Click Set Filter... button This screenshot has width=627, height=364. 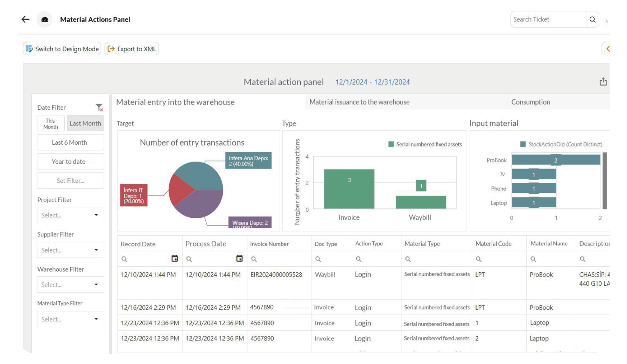click(x=70, y=181)
